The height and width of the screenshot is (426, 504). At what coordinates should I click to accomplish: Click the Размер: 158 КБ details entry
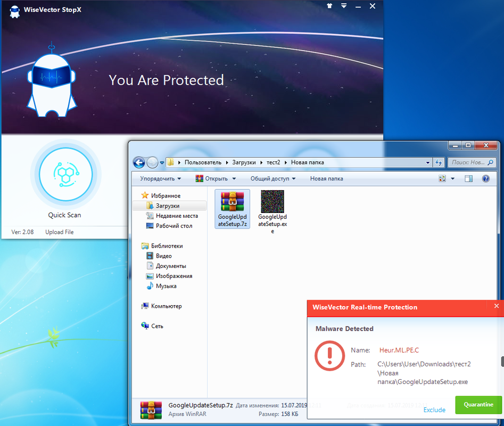278,414
